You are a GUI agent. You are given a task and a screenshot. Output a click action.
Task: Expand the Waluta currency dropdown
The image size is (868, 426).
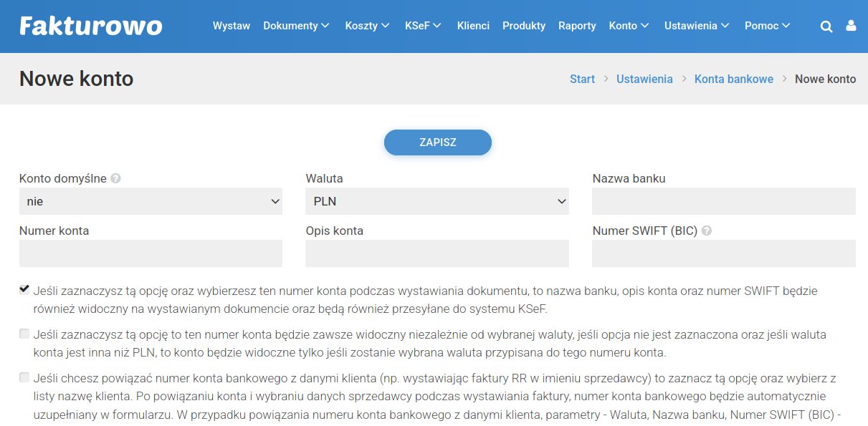tap(437, 202)
